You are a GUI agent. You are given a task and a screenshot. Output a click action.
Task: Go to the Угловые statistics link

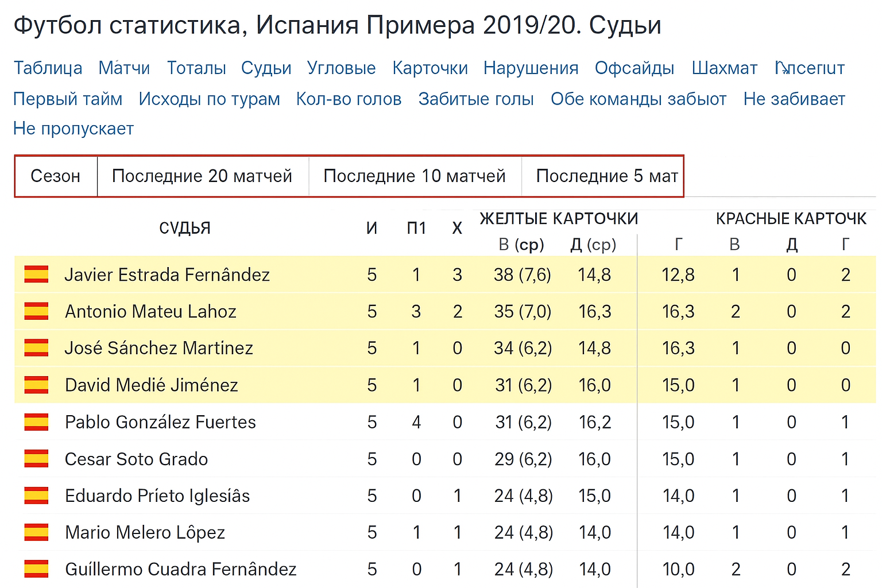[341, 68]
